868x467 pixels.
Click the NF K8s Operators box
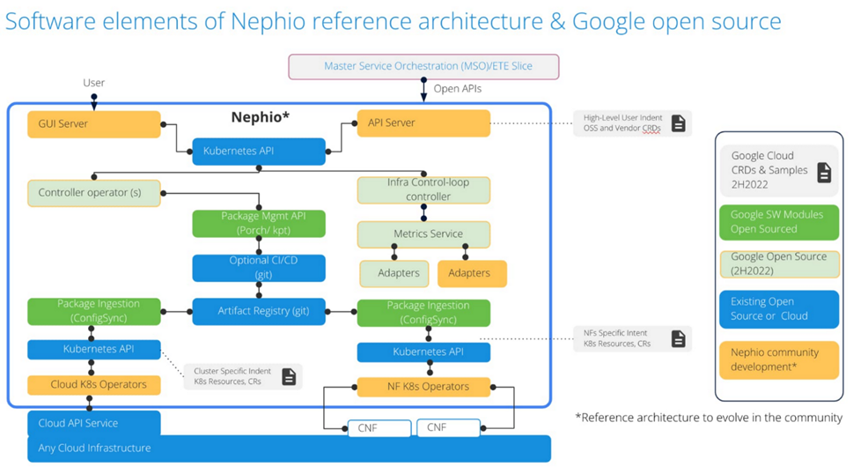pos(423,387)
